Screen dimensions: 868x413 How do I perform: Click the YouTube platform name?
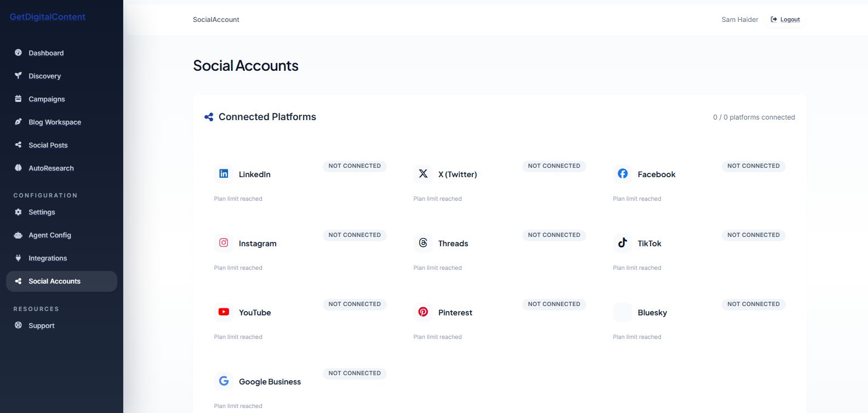[x=255, y=313]
